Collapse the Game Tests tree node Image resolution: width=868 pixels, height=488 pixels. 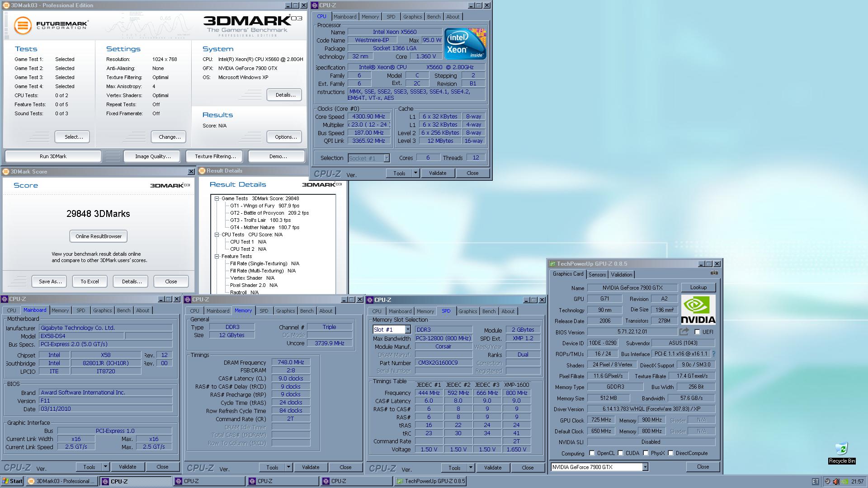point(217,198)
